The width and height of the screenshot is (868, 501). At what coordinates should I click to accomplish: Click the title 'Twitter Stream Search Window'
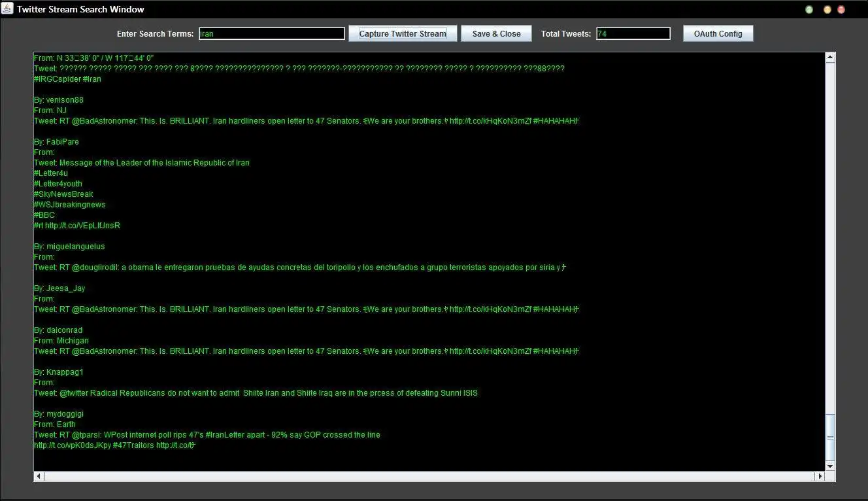[x=80, y=9]
